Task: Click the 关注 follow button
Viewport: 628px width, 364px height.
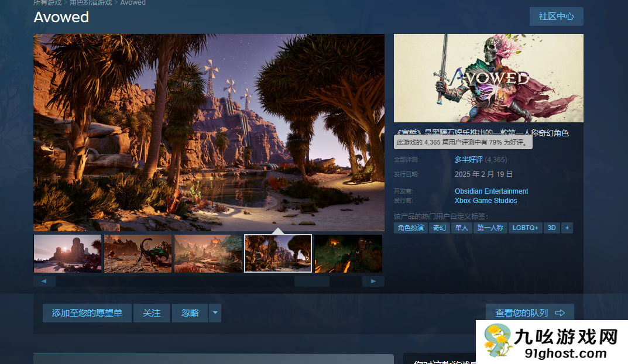Action: 151,313
